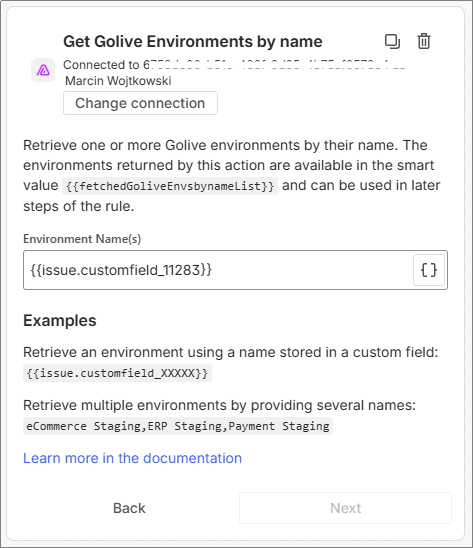This screenshot has height=548, width=473.
Task: Select the eCommerce Staging,ERP Staging,Payment Staging example
Action: [178, 426]
